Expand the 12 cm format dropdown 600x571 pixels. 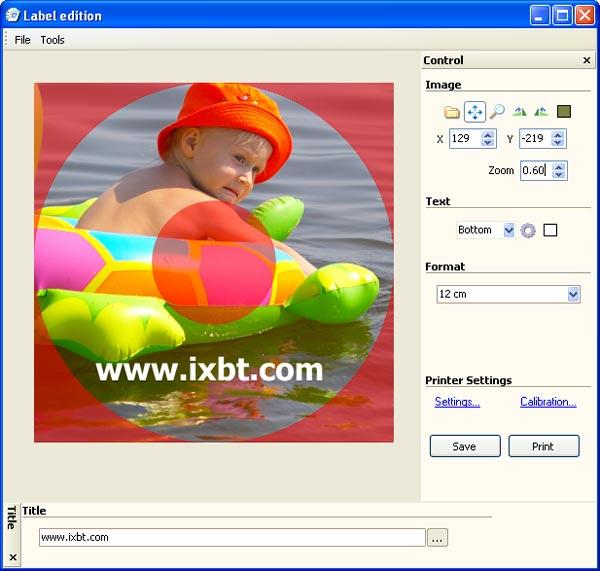point(573,294)
